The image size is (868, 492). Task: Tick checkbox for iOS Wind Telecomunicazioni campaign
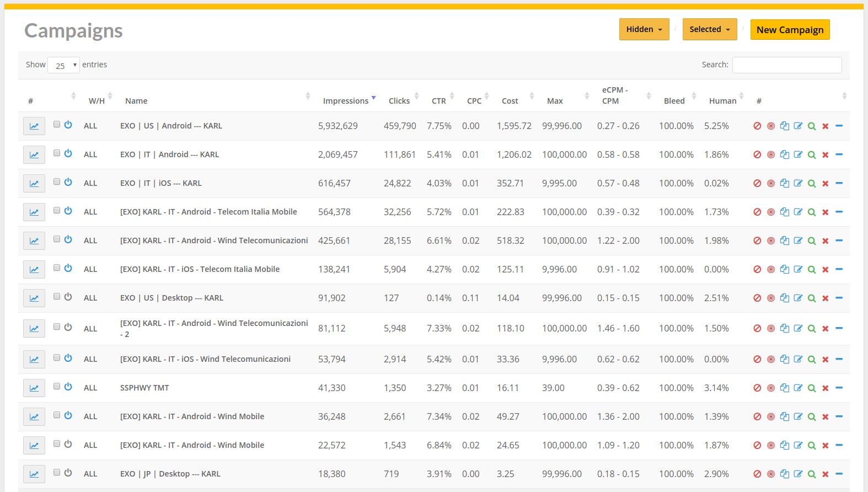click(x=57, y=358)
